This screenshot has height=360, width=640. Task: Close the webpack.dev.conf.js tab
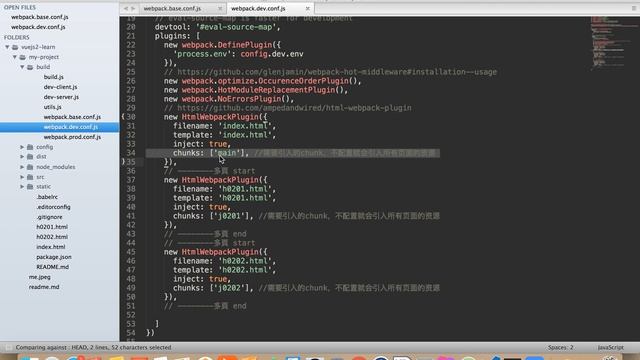coord(308,9)
